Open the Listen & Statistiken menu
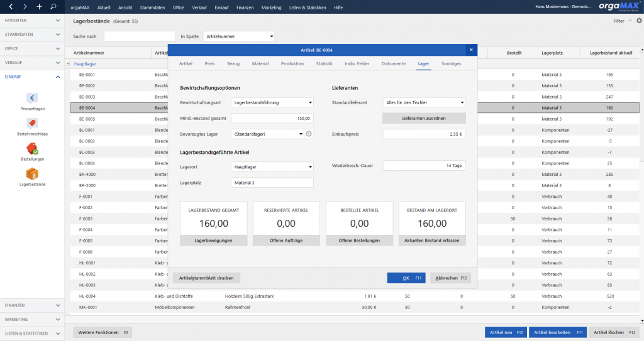The height and width of the screenshot is (341, 644). coord(308,8)
